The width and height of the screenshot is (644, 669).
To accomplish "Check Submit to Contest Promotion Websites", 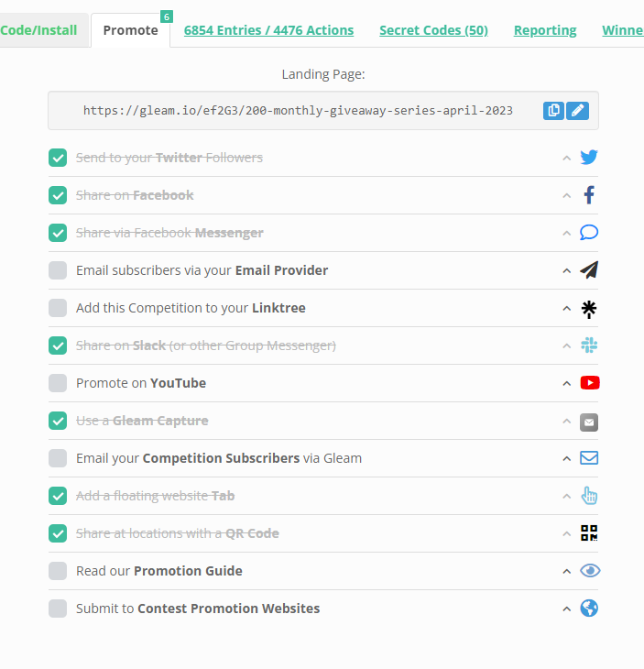I will [58, 608].
